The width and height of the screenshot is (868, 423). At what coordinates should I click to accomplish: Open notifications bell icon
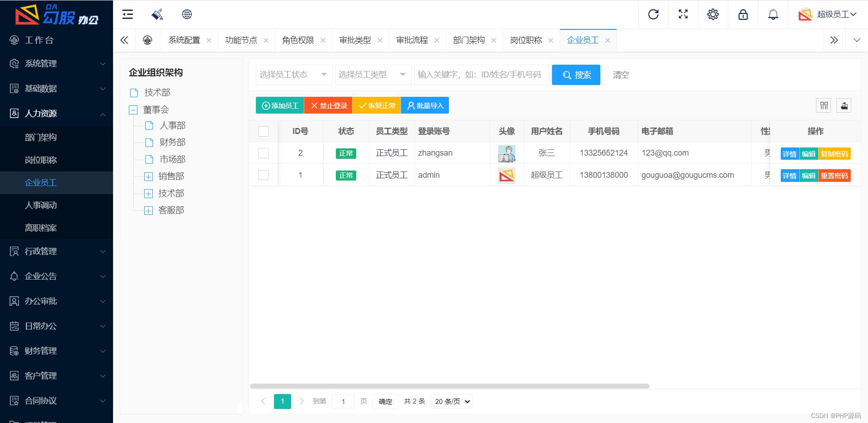click(773, 14)
